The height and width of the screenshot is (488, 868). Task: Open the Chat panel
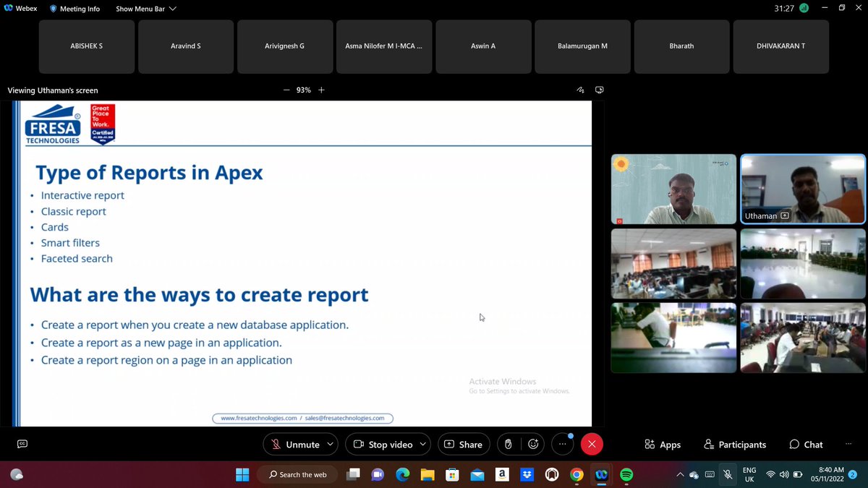[x=806, y=445]
